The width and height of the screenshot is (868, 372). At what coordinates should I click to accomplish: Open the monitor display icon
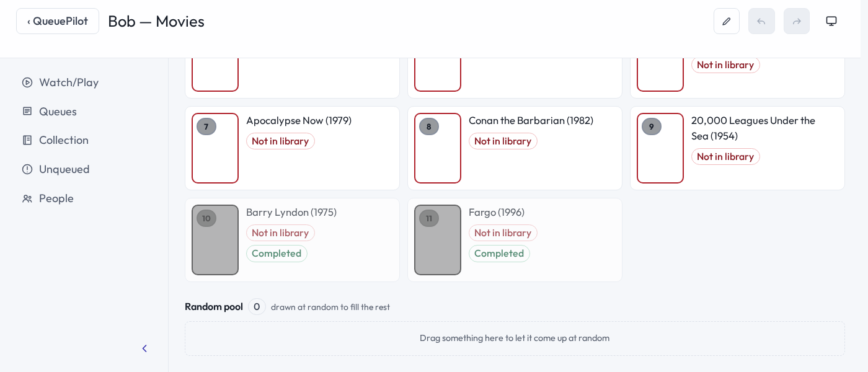pos(831,21)
